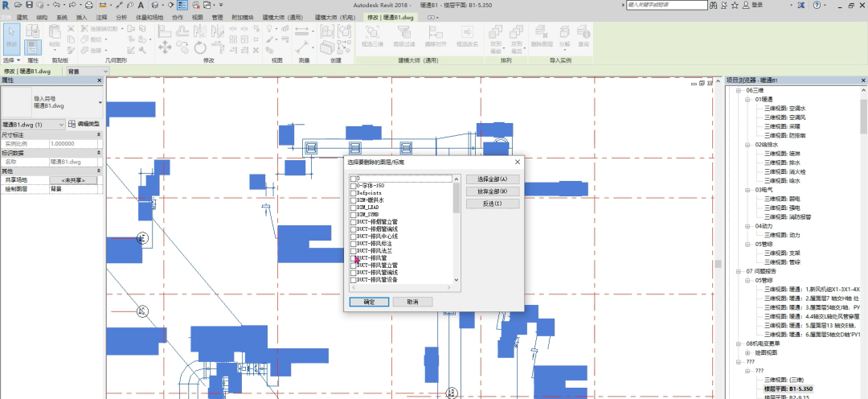Screen dimensions: 868x399
Task: Click the Rotate circular arrow icon in 修改 panel
Action: (200, 47)
